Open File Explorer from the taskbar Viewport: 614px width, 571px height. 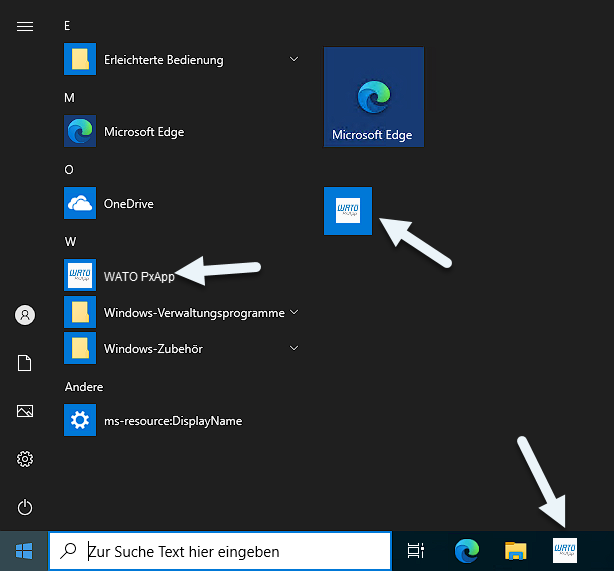[x=515, y=551]
